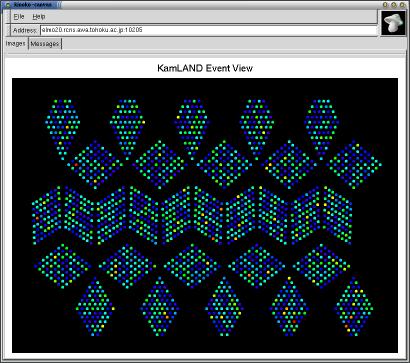Click the middle round window control button
The image size is (410, 363).
click(394, 5)
